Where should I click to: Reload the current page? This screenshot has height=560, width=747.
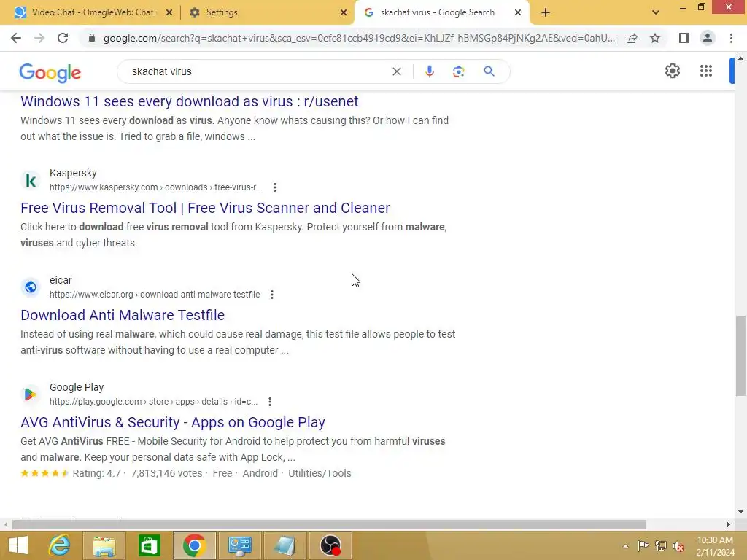(63, 38)
